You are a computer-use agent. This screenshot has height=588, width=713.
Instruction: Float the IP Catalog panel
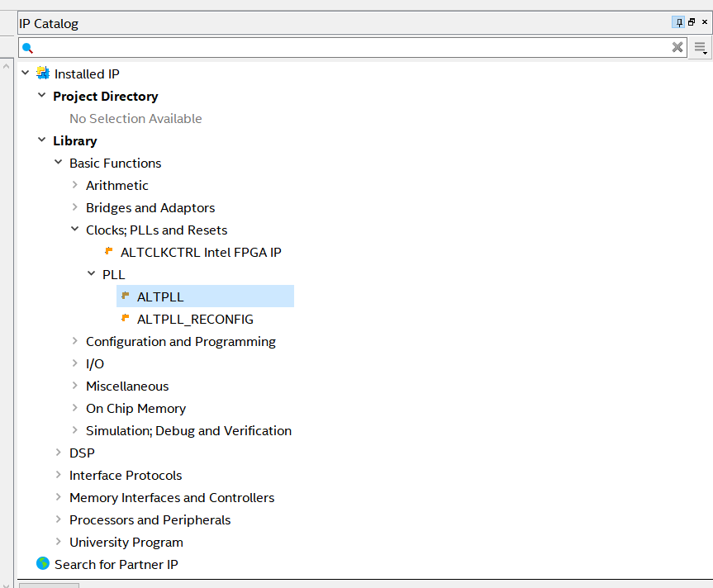point(692,23)
